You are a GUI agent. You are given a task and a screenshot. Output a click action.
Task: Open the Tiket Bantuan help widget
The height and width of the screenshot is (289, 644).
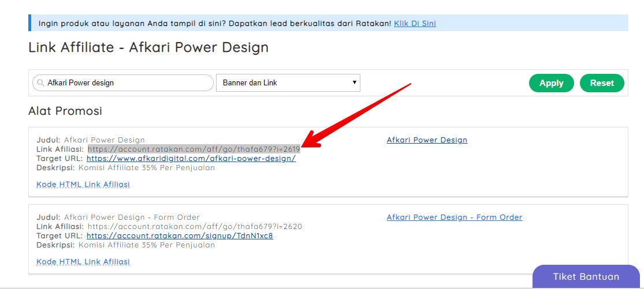(586, 277)
